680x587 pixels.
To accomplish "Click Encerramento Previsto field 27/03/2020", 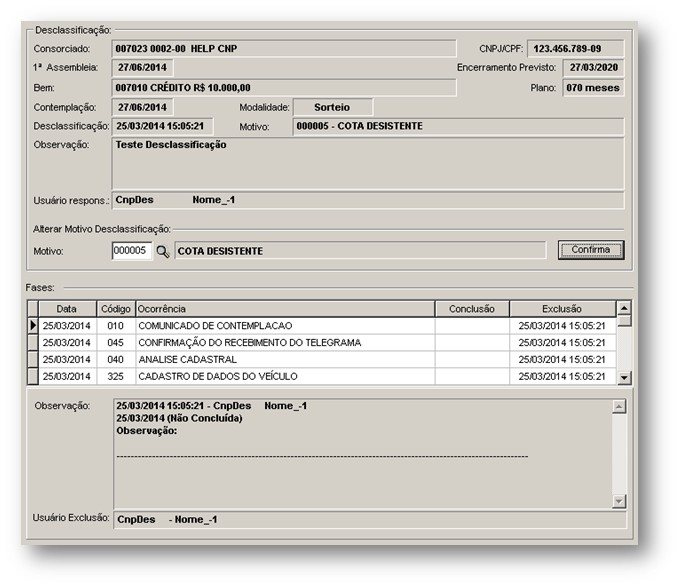I will [x=593, y=68].
